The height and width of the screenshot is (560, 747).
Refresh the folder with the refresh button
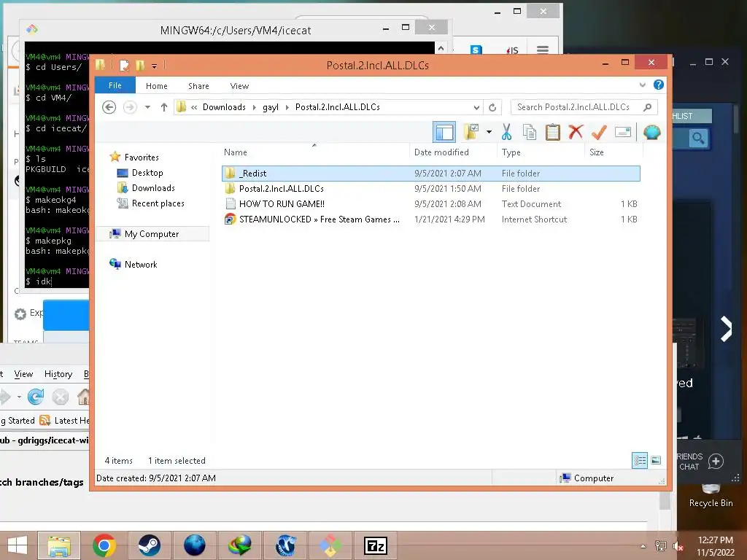(492, 107)
